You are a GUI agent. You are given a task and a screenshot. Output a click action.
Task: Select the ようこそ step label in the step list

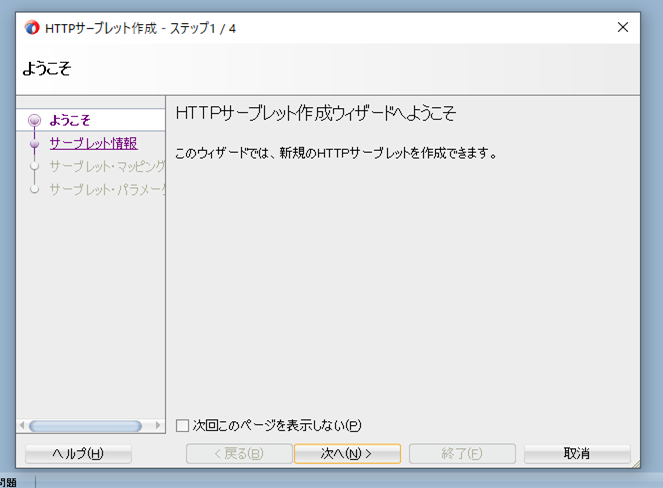[70, 121]
